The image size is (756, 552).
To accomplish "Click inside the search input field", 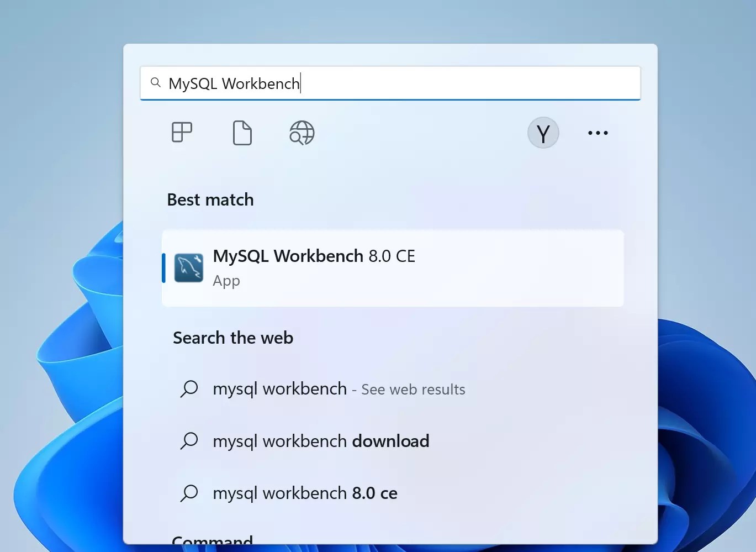I will [387, 83].
